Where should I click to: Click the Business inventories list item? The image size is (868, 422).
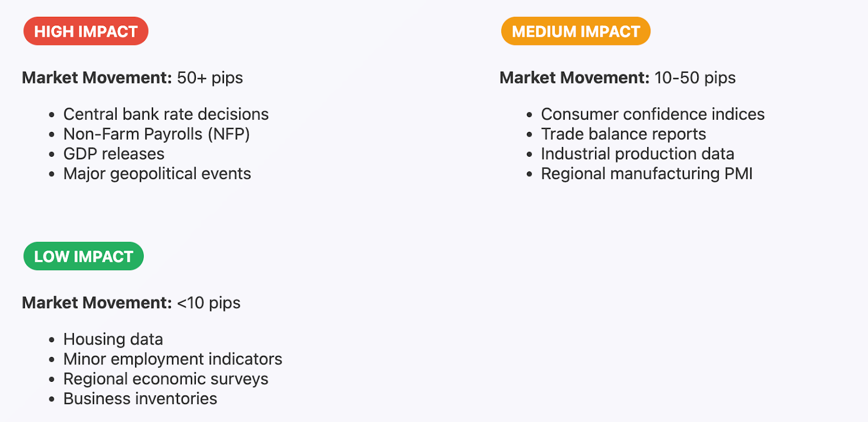(141, 399)
